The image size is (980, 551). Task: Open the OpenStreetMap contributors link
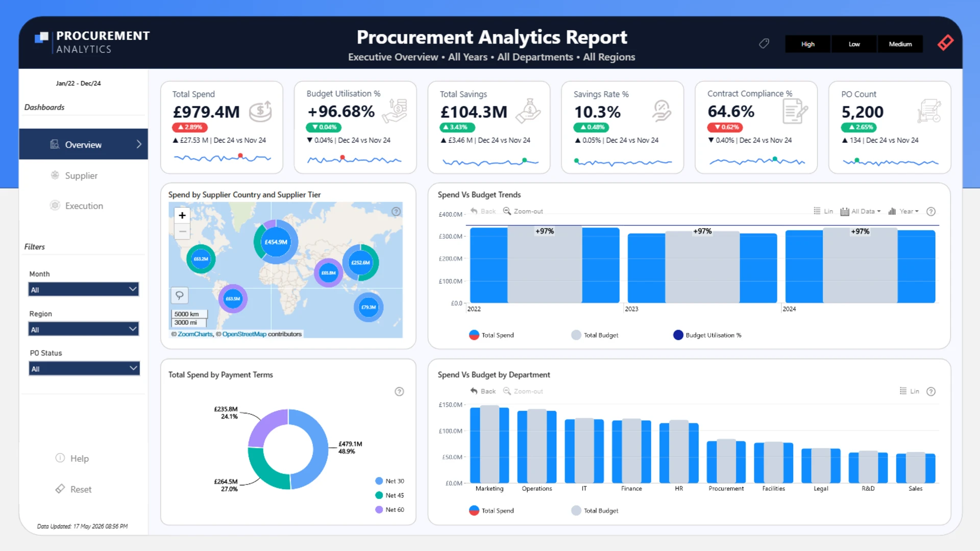click(x=244, y=334)
